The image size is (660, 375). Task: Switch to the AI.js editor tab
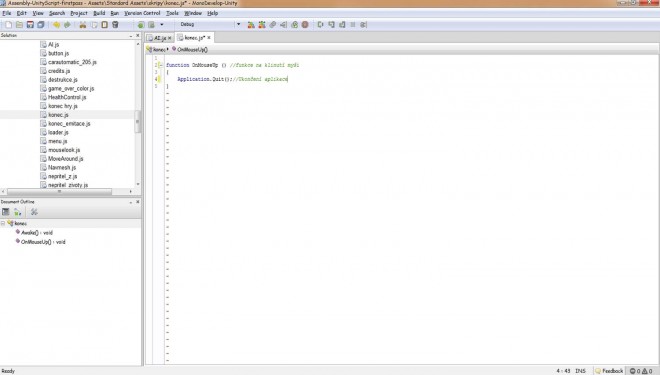pos(160,38)
